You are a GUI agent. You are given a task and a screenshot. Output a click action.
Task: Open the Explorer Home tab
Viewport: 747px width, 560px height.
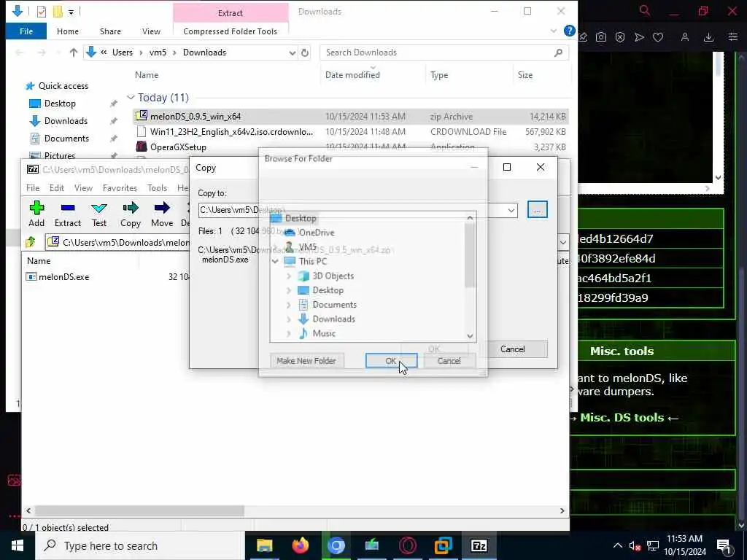(x=68, y=31)
